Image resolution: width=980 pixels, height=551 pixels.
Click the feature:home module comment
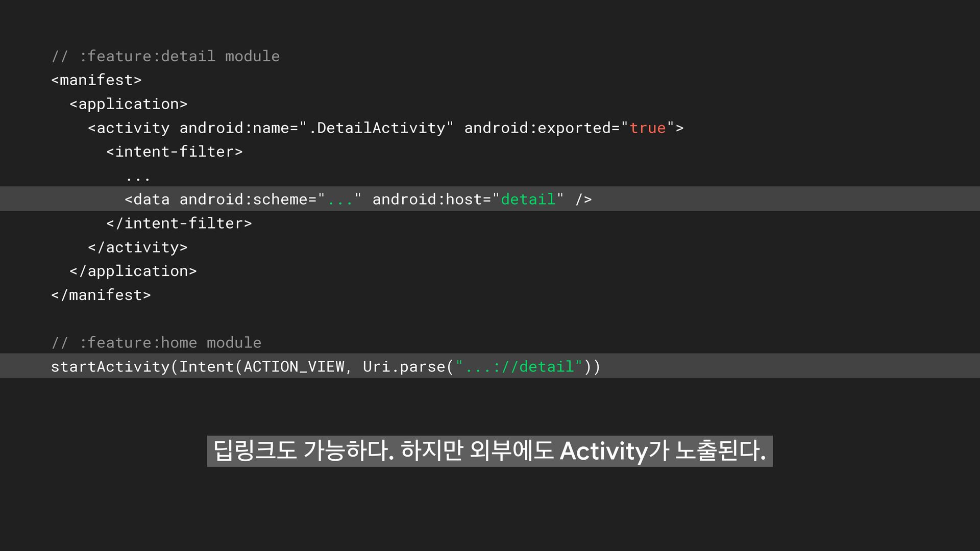(156, 343)
